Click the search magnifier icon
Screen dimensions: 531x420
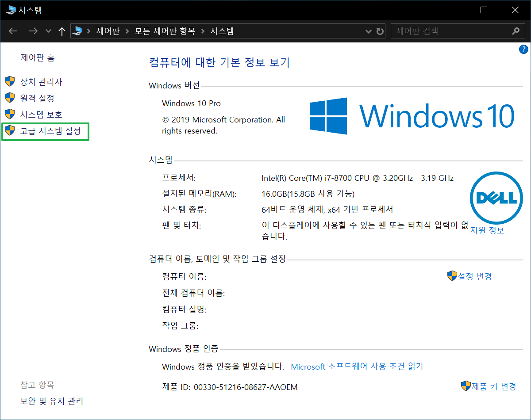click(x=516, y=31)
